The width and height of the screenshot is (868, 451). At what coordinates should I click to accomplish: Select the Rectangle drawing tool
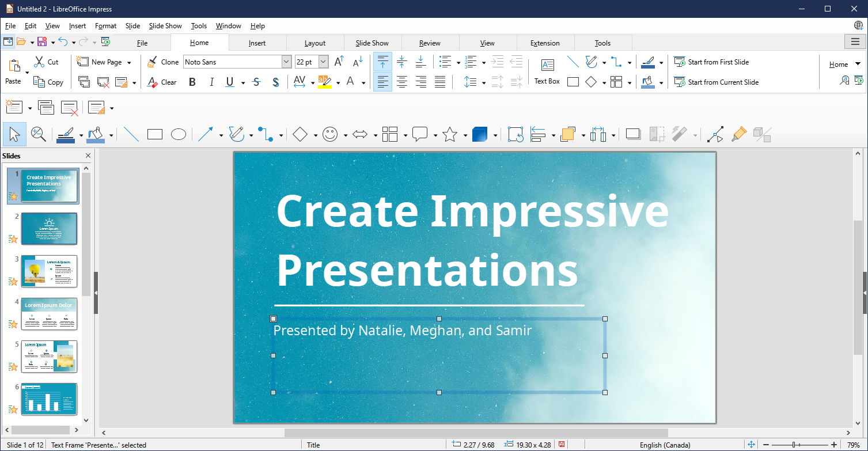(x=154, y=134)
